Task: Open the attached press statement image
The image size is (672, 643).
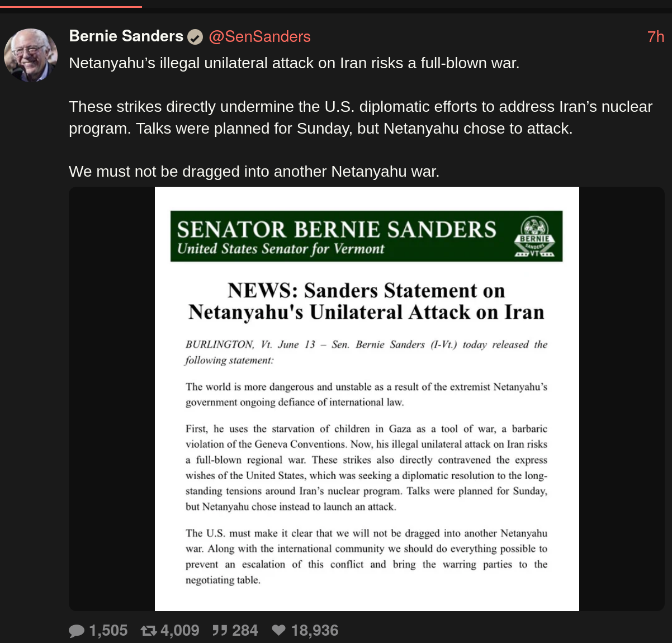Action: click(x=367, y=399)
